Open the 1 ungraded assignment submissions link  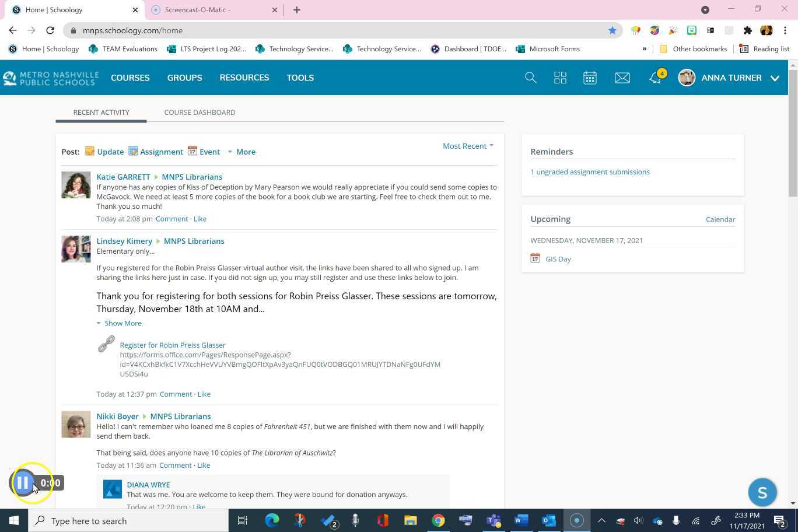pyautogui.click(x=590, y=171)
